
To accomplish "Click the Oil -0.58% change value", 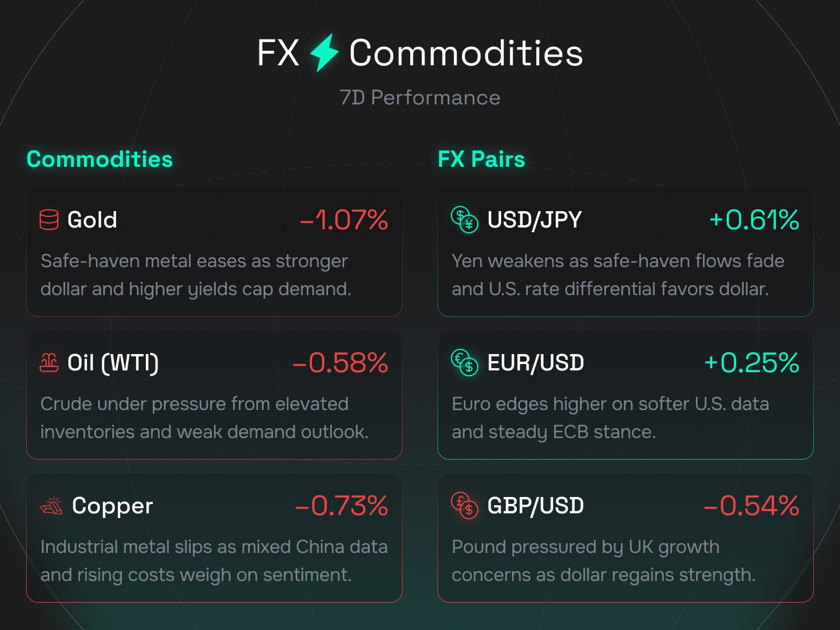I will click(340, 363).
